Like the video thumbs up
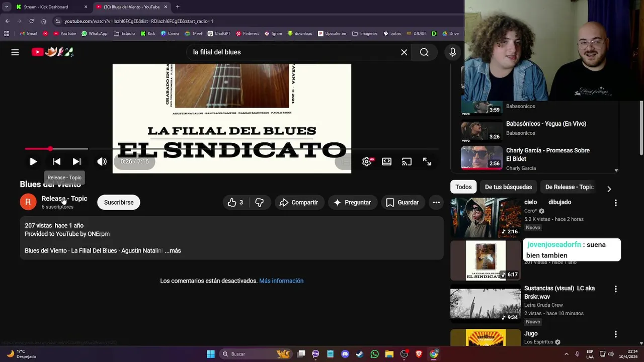 point(235,203)
